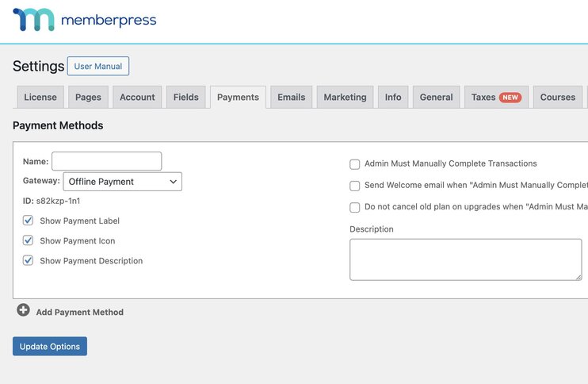The width and height of the screenshot is (588, 384).
Task: Toggle the Show Payment Label checkbox
Action: point(29,221)
